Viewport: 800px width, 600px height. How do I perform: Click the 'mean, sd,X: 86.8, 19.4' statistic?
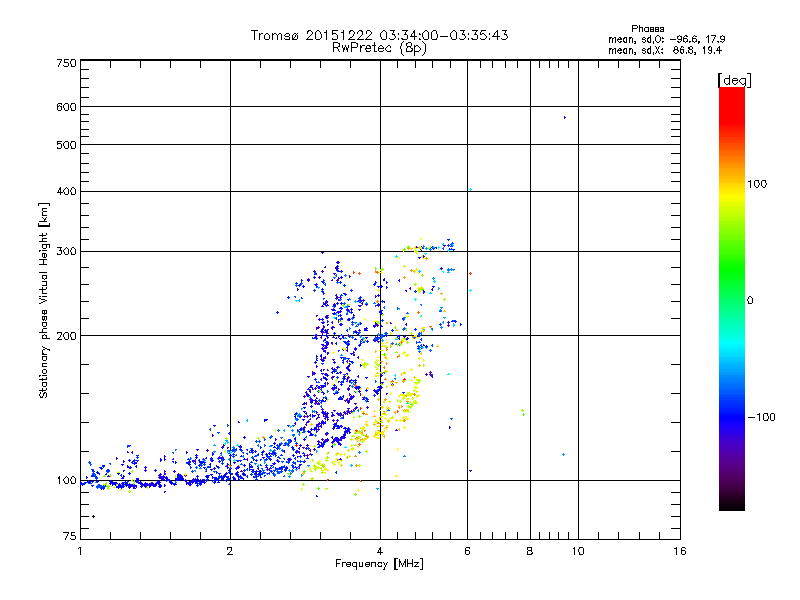pyautogui.click(x=665, y=50)
